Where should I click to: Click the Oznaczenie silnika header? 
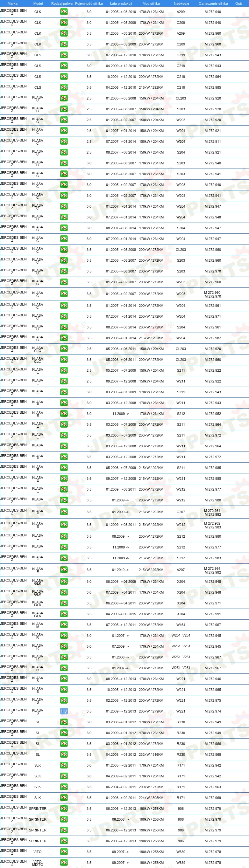pos(213,3)
